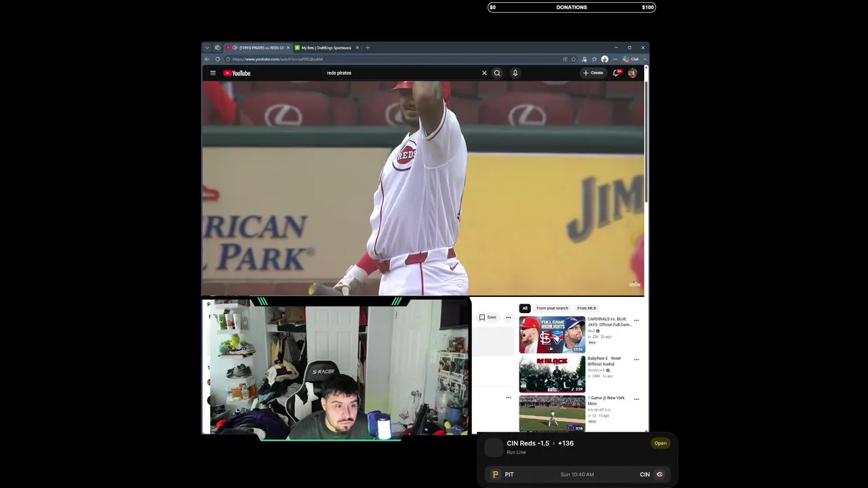Start voice search with microphone icon

pos(515,73)
